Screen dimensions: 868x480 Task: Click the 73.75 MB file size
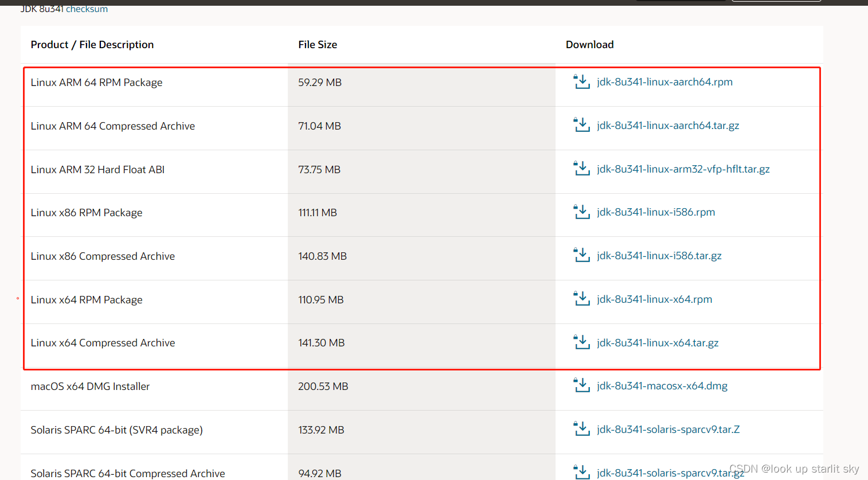pyautogui.click(x=319, y=170)
